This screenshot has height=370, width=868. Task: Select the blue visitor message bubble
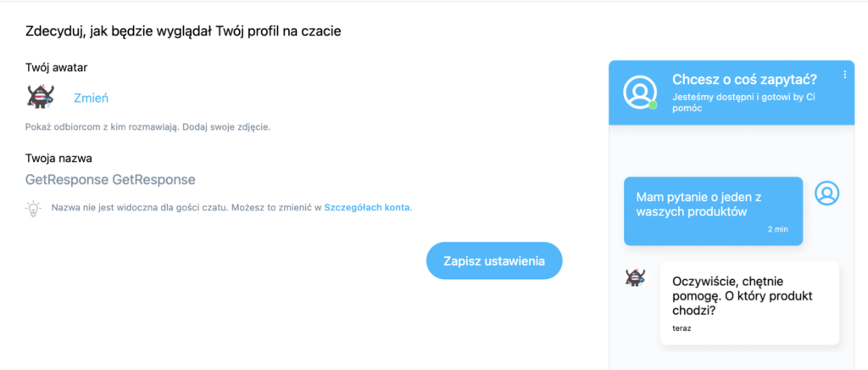coord(713,211)
